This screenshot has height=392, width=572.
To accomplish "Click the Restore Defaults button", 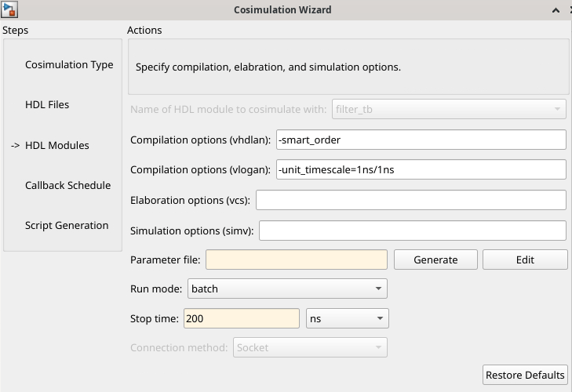I will point(525,375).
